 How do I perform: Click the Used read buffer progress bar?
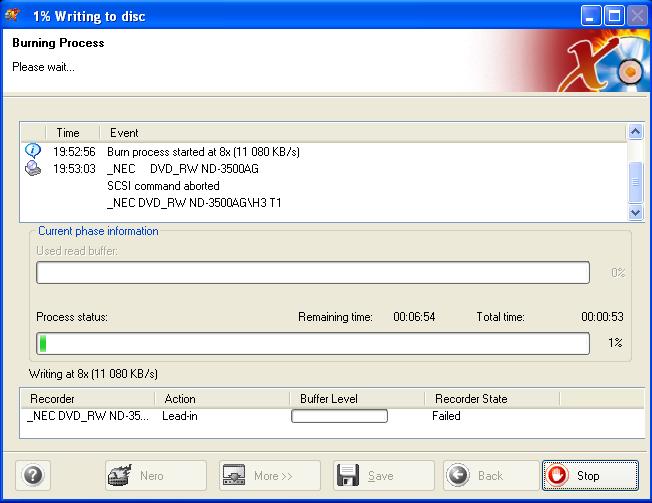click(x=313, y=273)
